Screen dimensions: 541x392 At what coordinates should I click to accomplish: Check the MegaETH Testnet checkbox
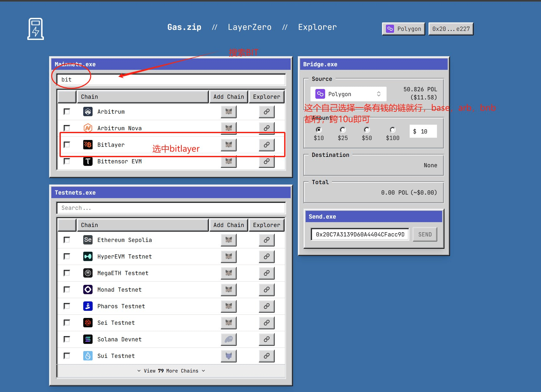[67, 273]
